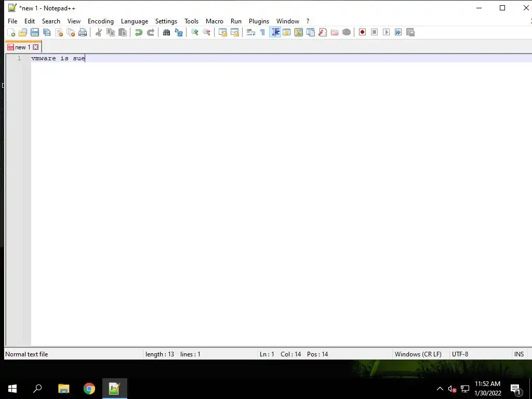Click the Close All documents toolbar icon
This screenshot has height=399, width=532.
coord(71,32)
